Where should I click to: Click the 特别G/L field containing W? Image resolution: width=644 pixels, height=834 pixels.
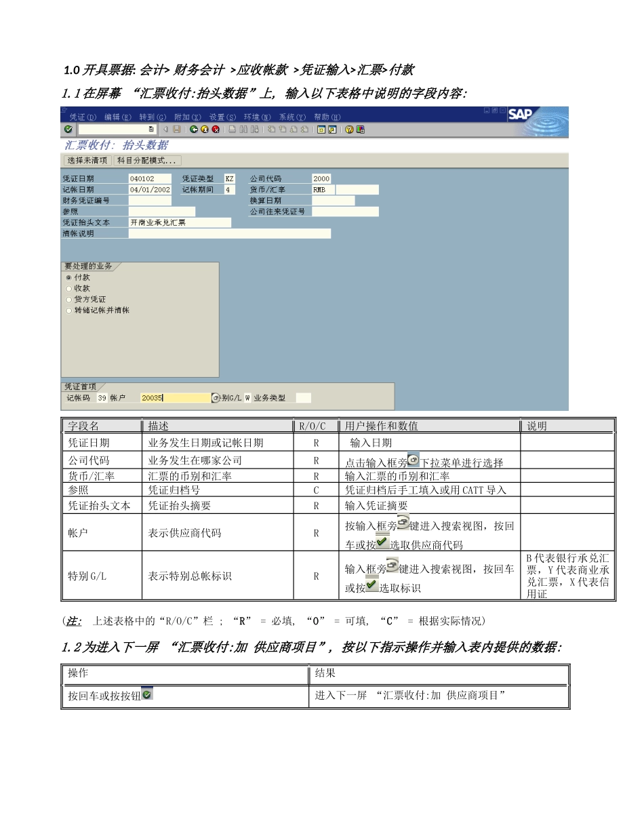click(247, 398)
